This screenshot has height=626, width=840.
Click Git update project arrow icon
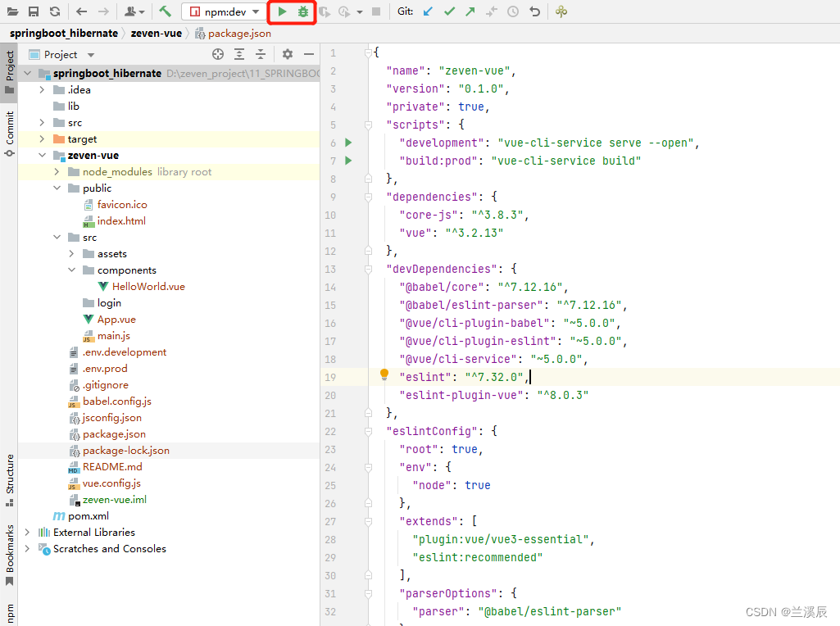click(x=428, y=11)
